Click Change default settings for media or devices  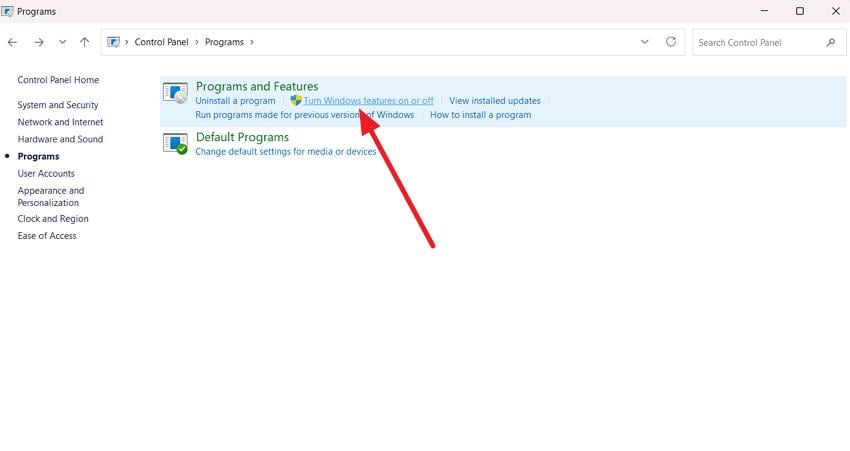click(x=286, y=152)
